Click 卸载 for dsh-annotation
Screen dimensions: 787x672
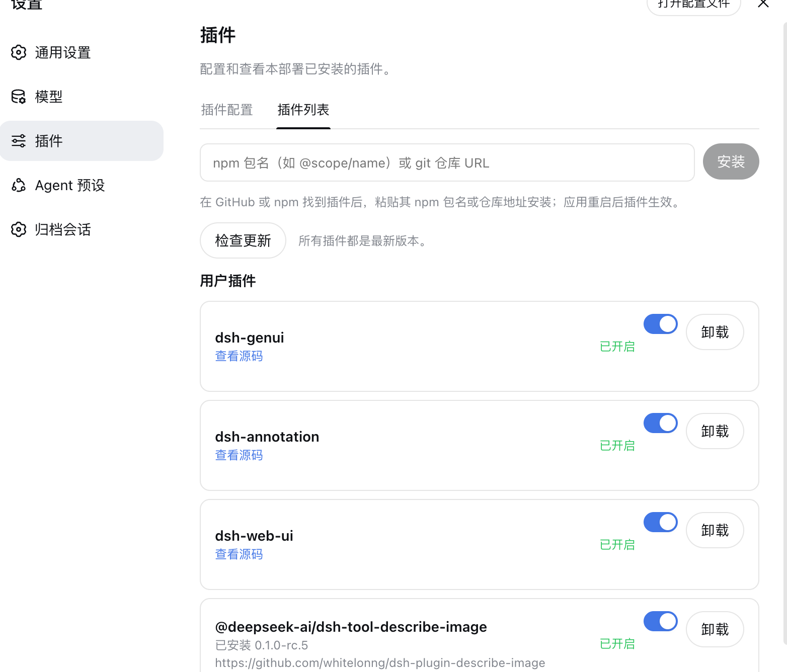click(715, 431)
